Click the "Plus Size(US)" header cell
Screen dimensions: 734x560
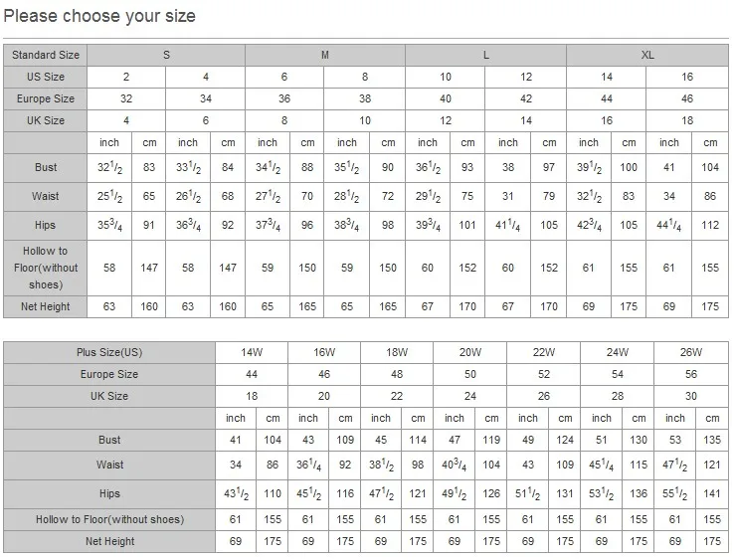pos(110,352)
